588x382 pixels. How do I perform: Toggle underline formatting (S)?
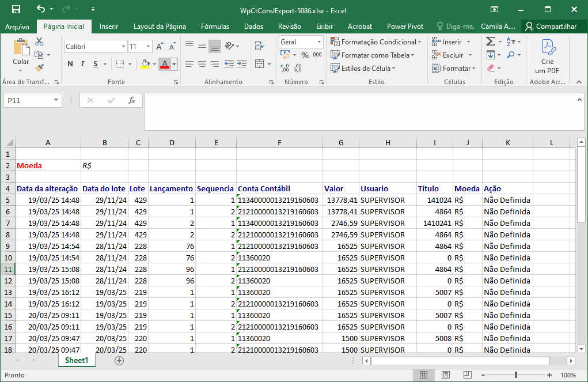(x=96, y=64)
